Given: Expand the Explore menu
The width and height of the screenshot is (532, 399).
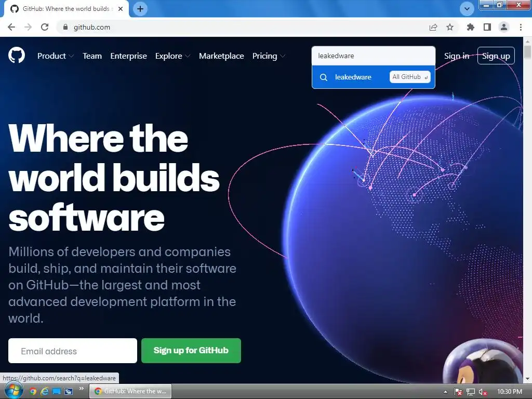Looking at the screenshot, I should (x=172, y=56).
